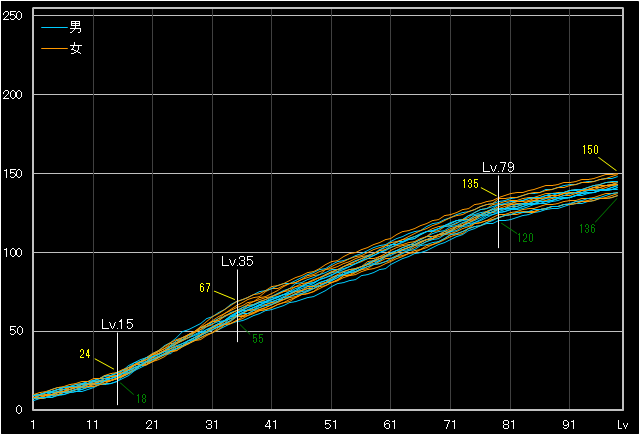640x435 pixels.
Task: Click x-axis label 41
Action: pos(271,425)
